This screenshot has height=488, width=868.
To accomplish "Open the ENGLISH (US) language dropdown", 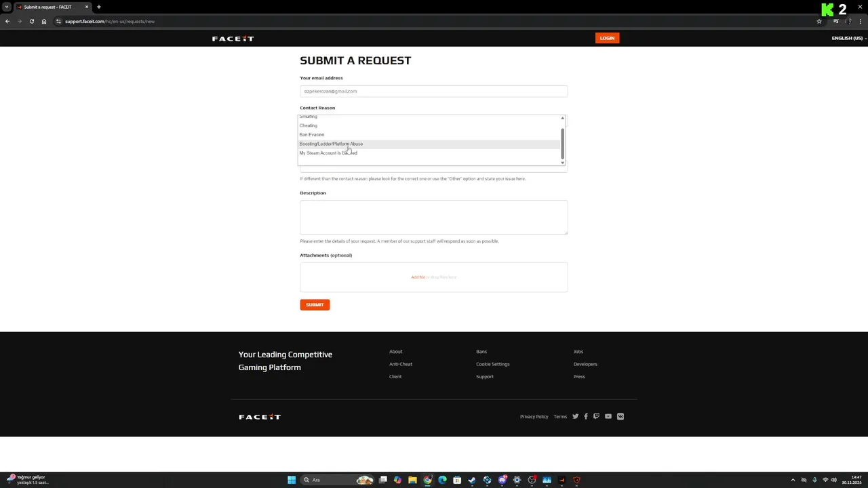I will 849,38.
